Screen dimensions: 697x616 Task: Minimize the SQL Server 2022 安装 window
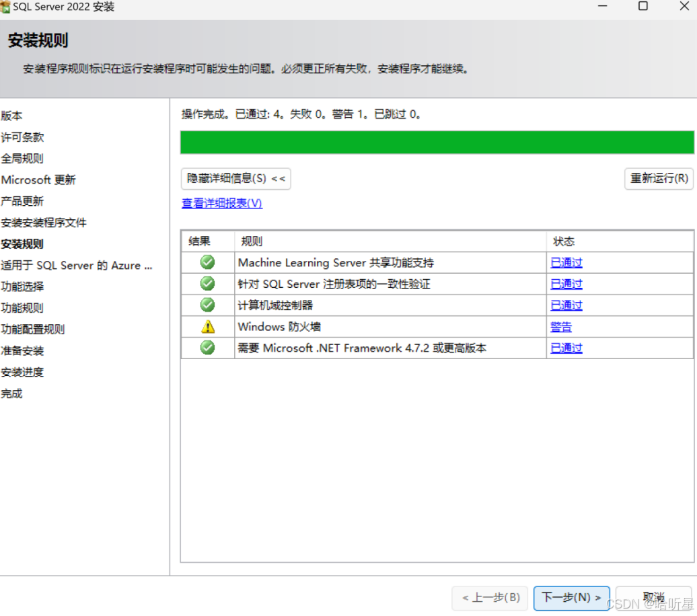pos(602,6)
